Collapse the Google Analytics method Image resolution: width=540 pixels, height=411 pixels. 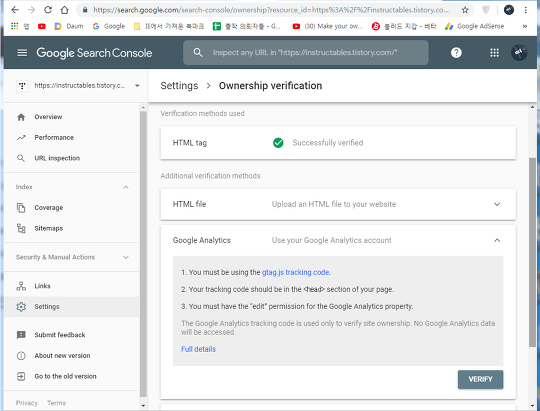(x=497, y=240)
